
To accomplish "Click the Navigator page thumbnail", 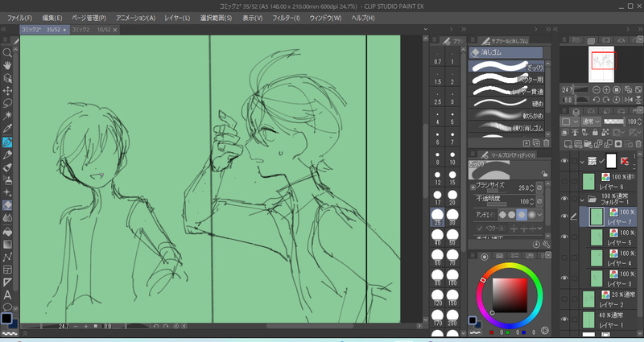I will [601, 64].
